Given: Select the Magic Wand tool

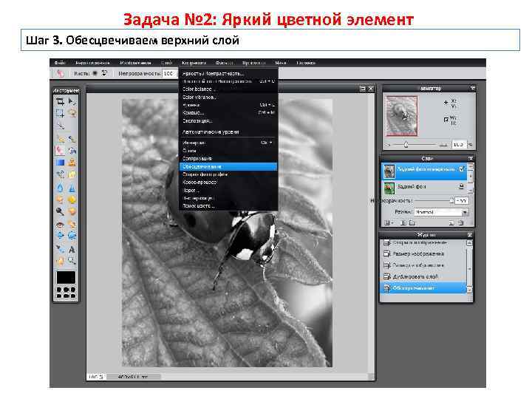Looking at the screenshot, I should coord(60,126).
